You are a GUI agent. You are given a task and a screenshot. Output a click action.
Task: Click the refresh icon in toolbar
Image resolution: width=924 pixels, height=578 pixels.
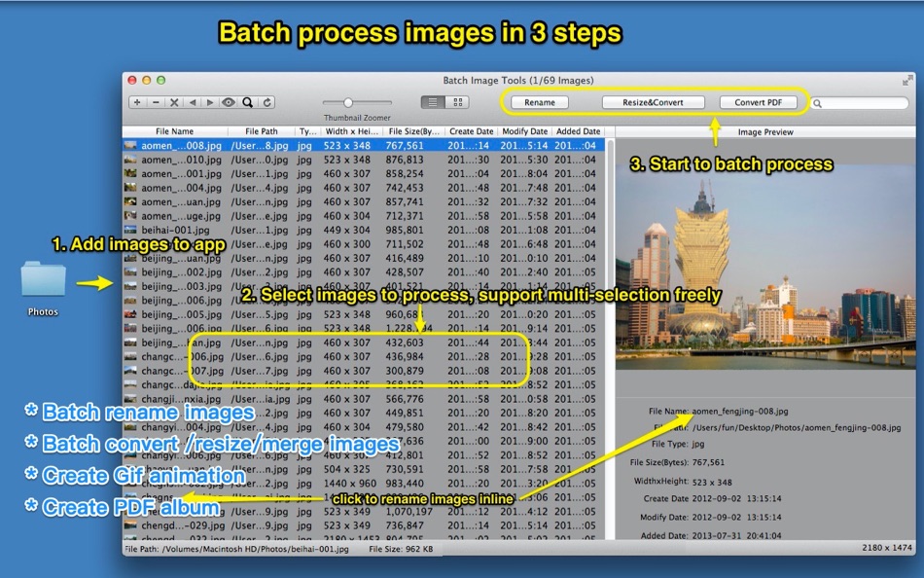[267, 102]
